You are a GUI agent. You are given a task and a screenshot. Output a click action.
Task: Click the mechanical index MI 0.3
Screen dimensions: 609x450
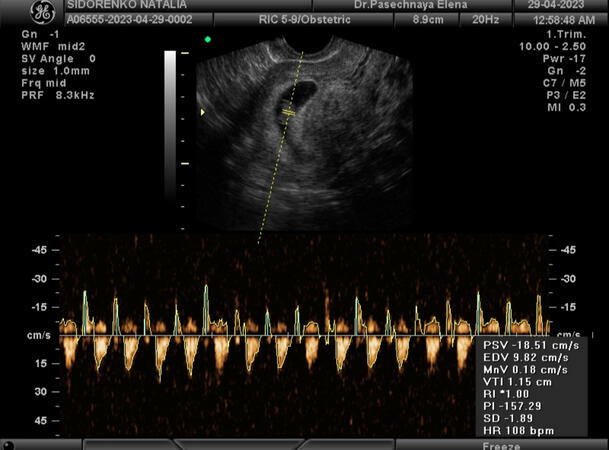pos(566,108)
